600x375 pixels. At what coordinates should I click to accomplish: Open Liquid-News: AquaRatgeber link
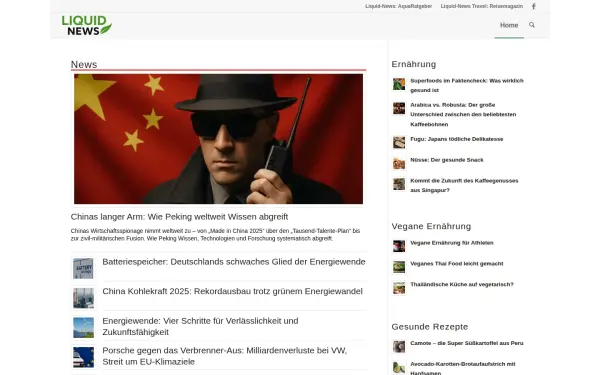(398, 6)
